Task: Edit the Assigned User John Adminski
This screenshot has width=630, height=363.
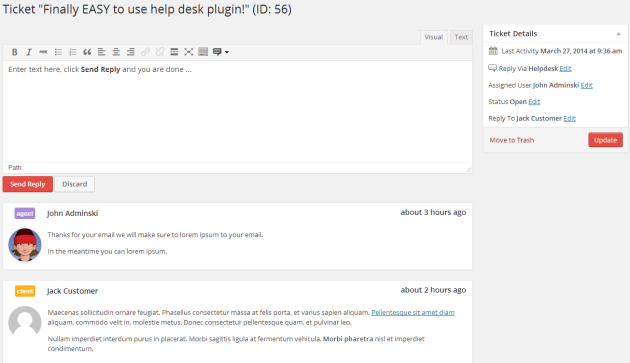Action: click(x=587, y=85)
